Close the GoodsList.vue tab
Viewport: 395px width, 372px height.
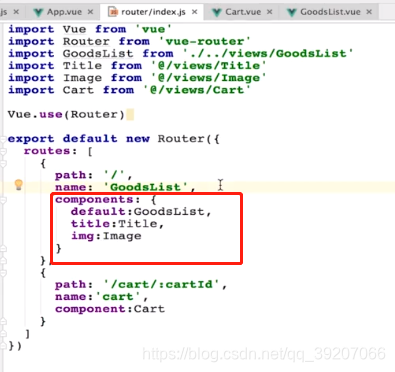click(x=369, y=12)
